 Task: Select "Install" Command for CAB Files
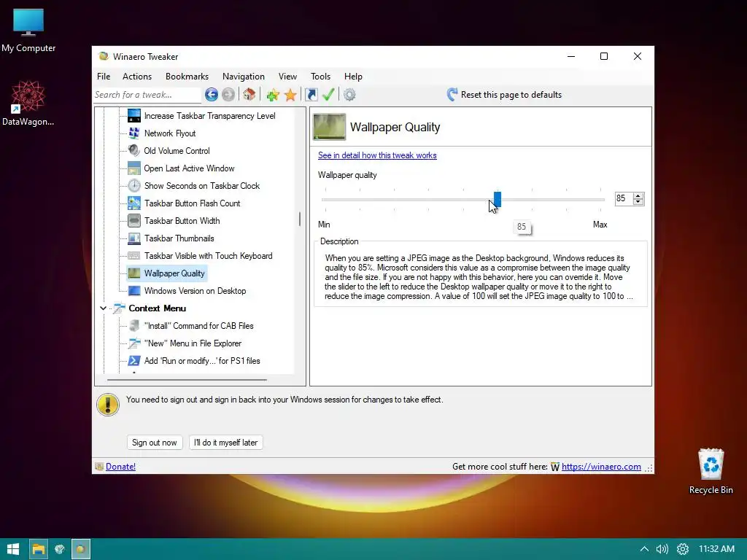[x=198, y=326]
